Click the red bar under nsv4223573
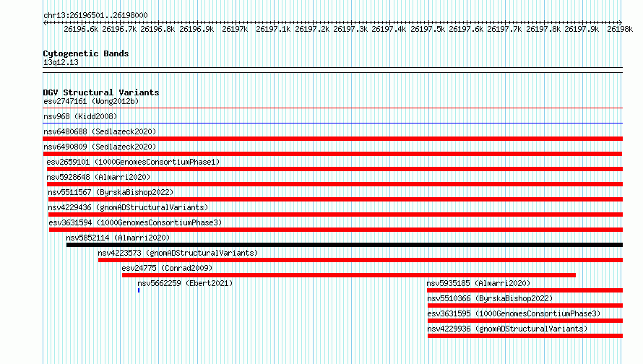Screen dimensions: 643x364 click(x=361, y=260)
